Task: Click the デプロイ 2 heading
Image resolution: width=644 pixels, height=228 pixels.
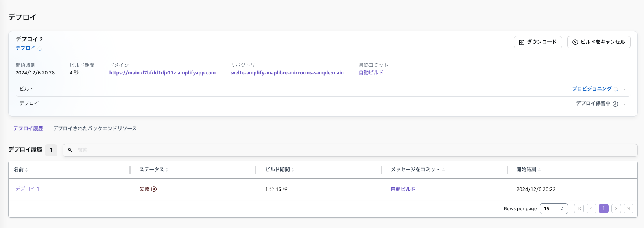Action: (29, 39)
